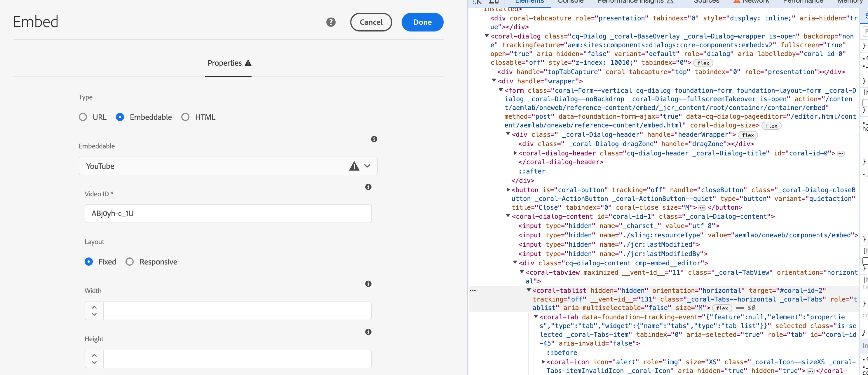
Task: Select the HTML type radio button
Action: [x=185, y=117]
